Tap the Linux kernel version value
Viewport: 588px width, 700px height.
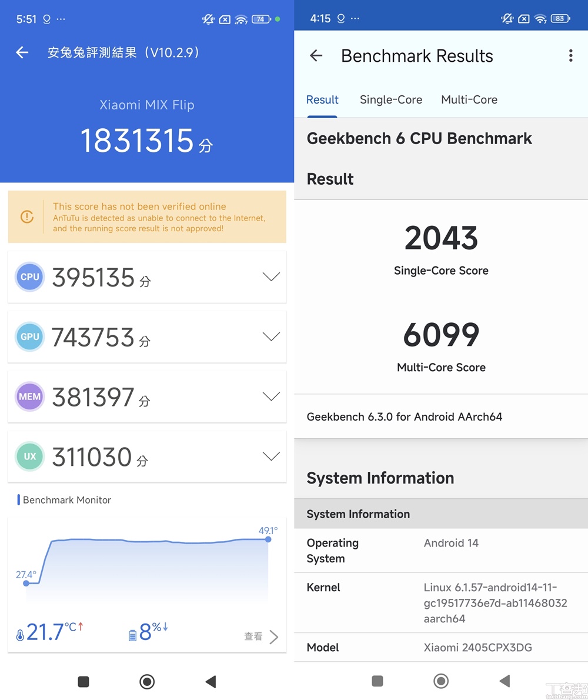click(x=495, y=603)
